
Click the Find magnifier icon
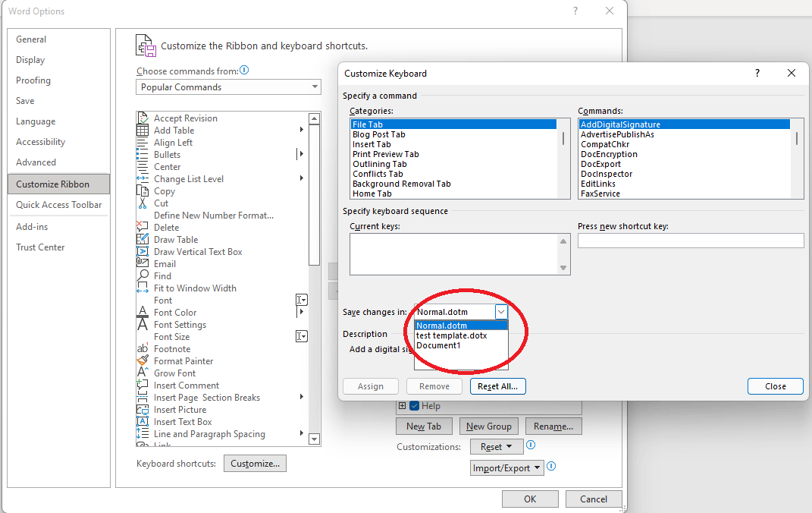(x=143, y=275)
